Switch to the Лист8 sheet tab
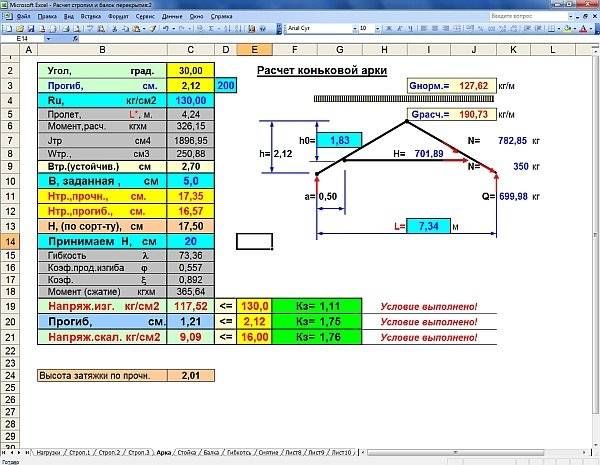600x465 pixels. 293,453
